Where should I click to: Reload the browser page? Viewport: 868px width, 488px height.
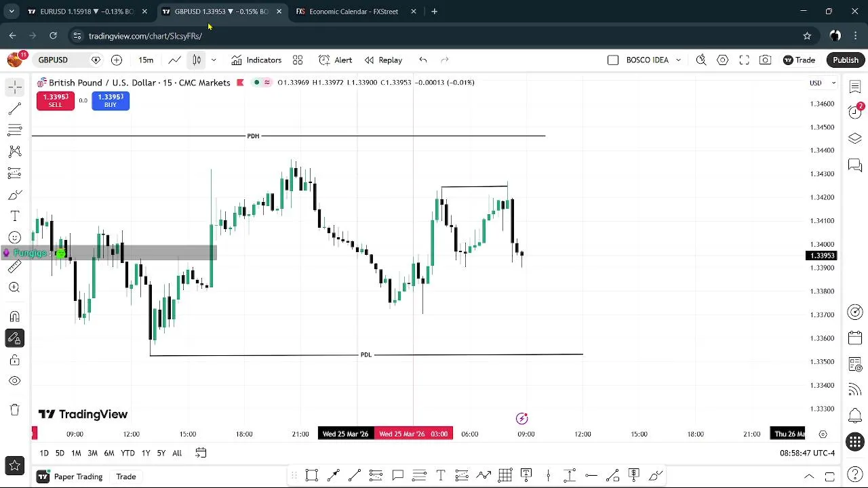pos(53,36)
